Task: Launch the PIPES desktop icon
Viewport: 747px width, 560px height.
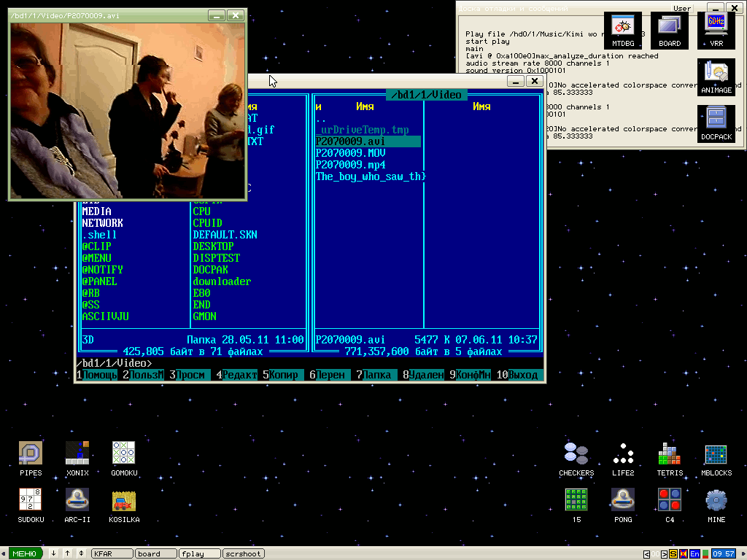Action: pos(31,455)
